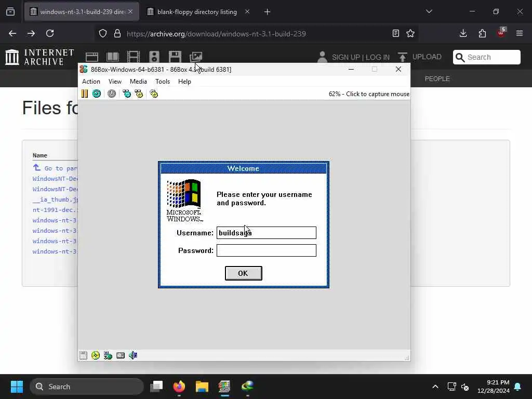Open the PEOPLE section link

coord(437,79)
